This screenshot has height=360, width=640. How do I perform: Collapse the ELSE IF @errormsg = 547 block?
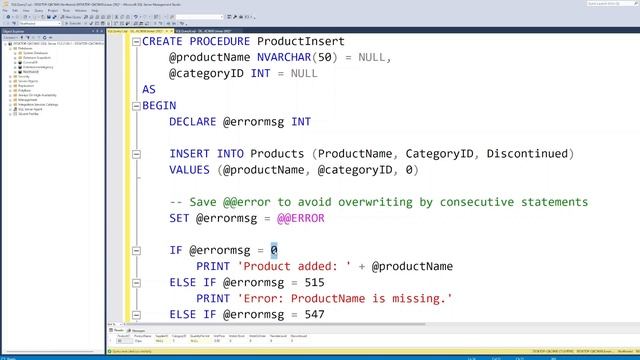(x=136, y=315)
